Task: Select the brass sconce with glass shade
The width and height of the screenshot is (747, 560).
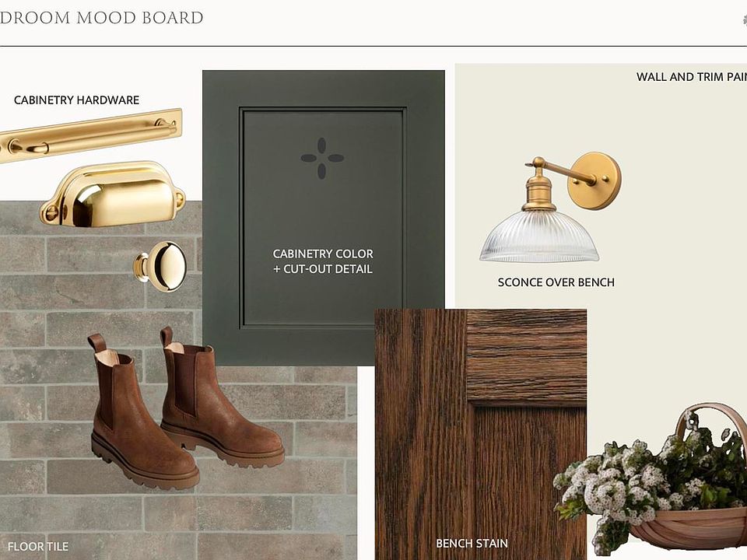Action: coord(550,208)
